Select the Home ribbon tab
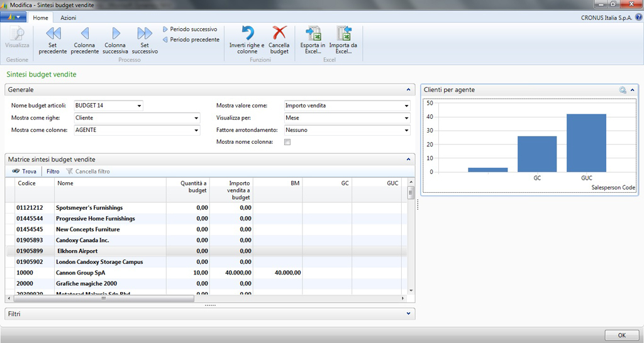The image size is (644, 343). (x=40, y=18)
